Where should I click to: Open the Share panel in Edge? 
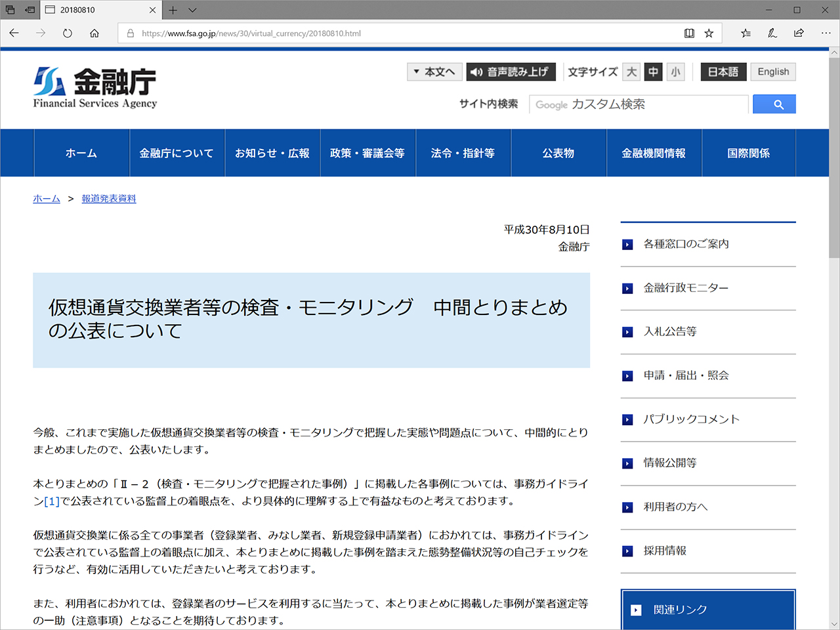(x=799, y=33)
